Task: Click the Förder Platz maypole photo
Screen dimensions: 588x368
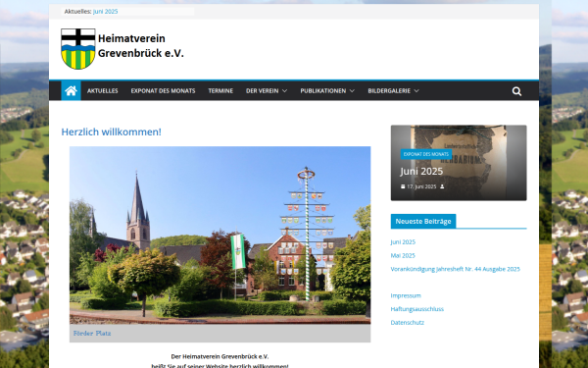Action: (220, 236)
